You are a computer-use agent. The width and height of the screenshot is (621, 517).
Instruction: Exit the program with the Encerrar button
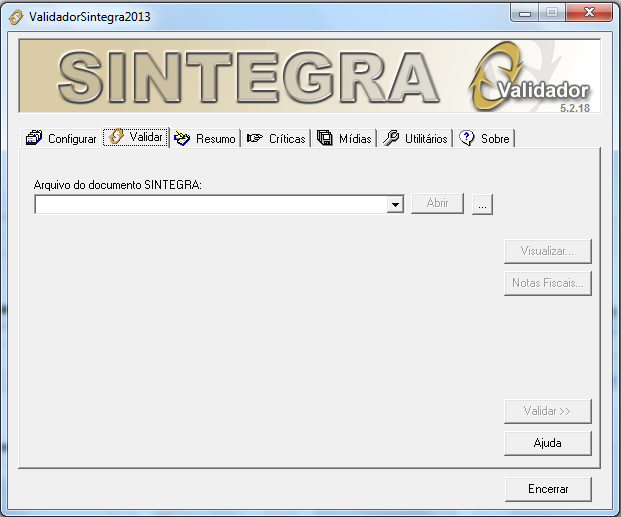(x=547, y=489)
